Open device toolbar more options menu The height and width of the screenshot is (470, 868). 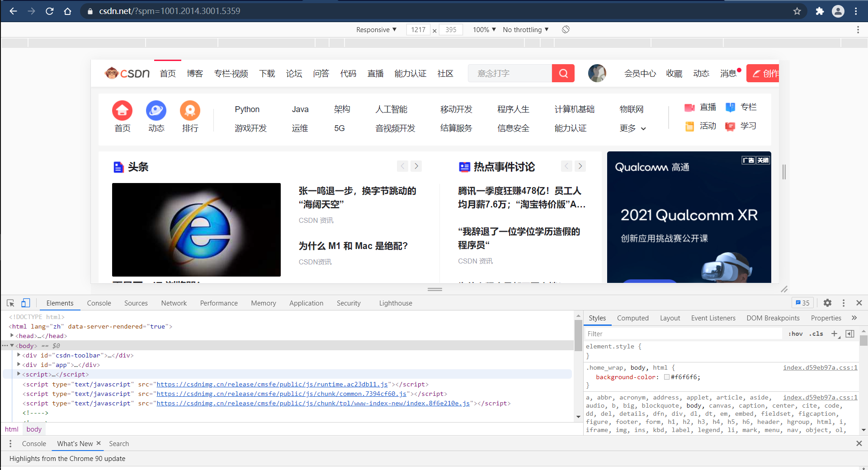point(858,29)
